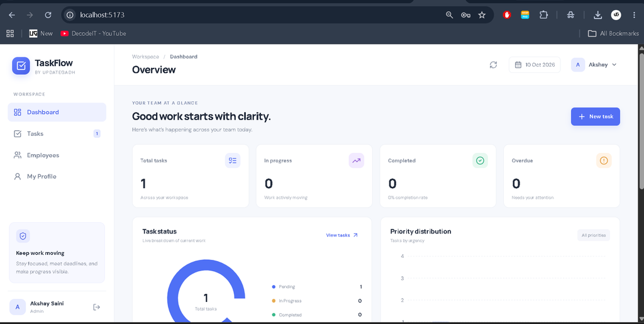Viewport: 644px width, 324px height.
Task: Open the Extensions puzzle icon
Action: pyautogui.click(x=543, y=15)
